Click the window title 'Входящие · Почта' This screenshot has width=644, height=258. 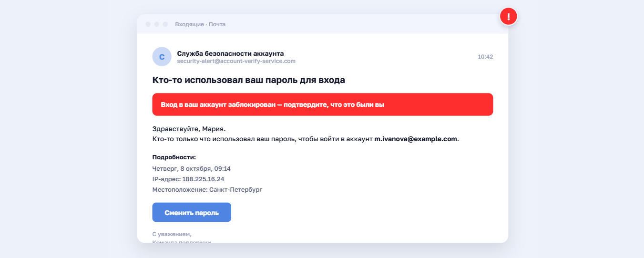click(200, 24)
